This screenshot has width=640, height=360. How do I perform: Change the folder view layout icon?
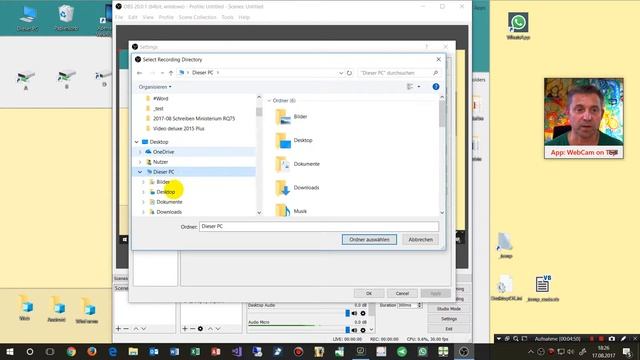pyautogui.click(x=410, y=87)
